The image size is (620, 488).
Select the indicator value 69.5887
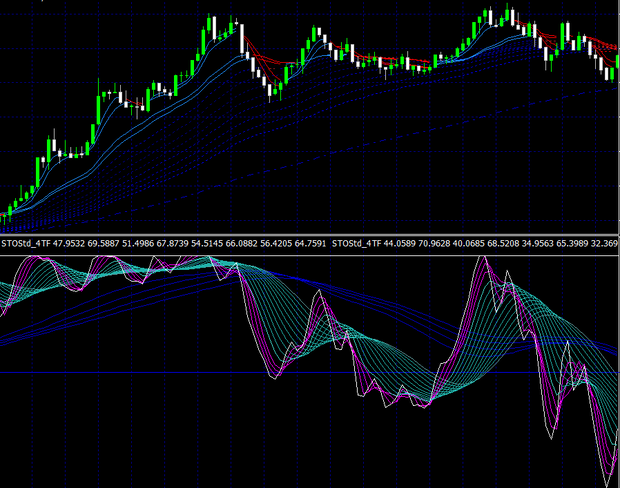[x=103, y=243]
